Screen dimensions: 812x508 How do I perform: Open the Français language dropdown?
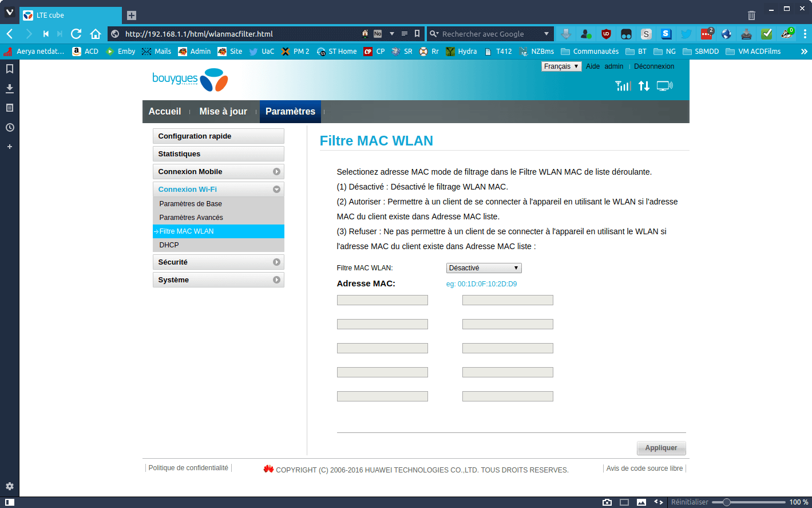pyautogui.click(x=561, y=66)
